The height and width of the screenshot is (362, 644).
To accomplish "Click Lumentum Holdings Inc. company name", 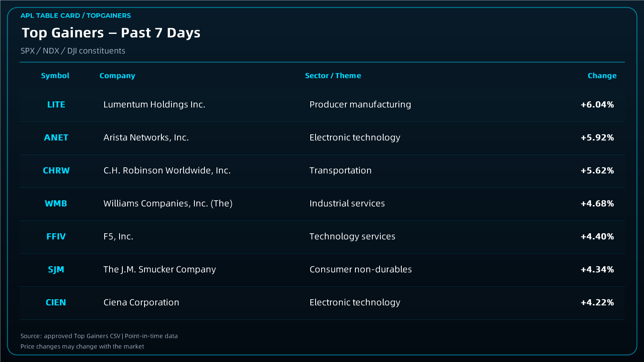I will (154, 105).
